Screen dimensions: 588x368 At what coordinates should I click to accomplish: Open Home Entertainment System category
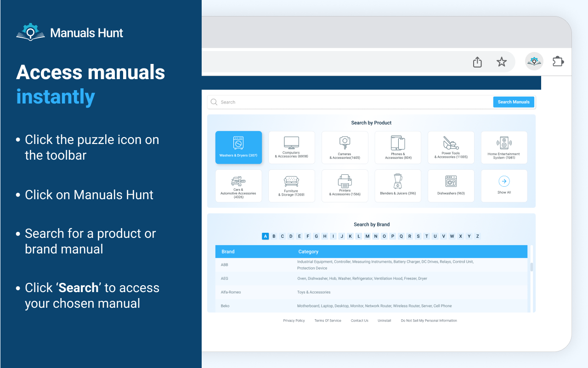click(x=504, y=148)
